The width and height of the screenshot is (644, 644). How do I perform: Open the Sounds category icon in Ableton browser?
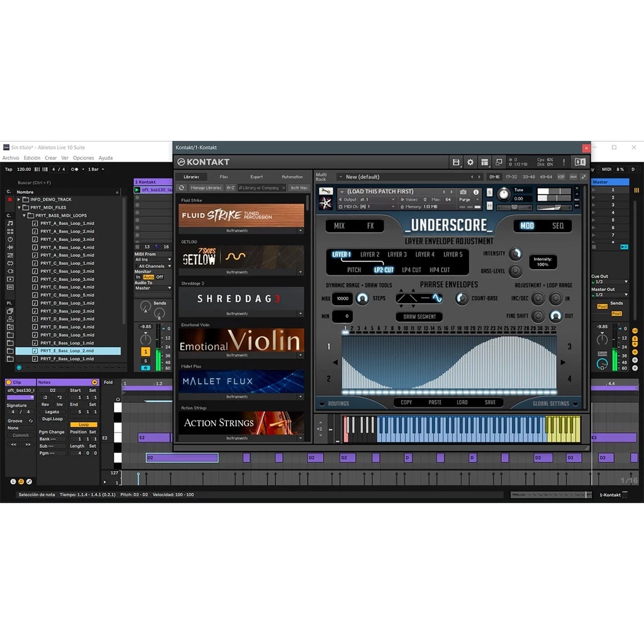(10, 223)
